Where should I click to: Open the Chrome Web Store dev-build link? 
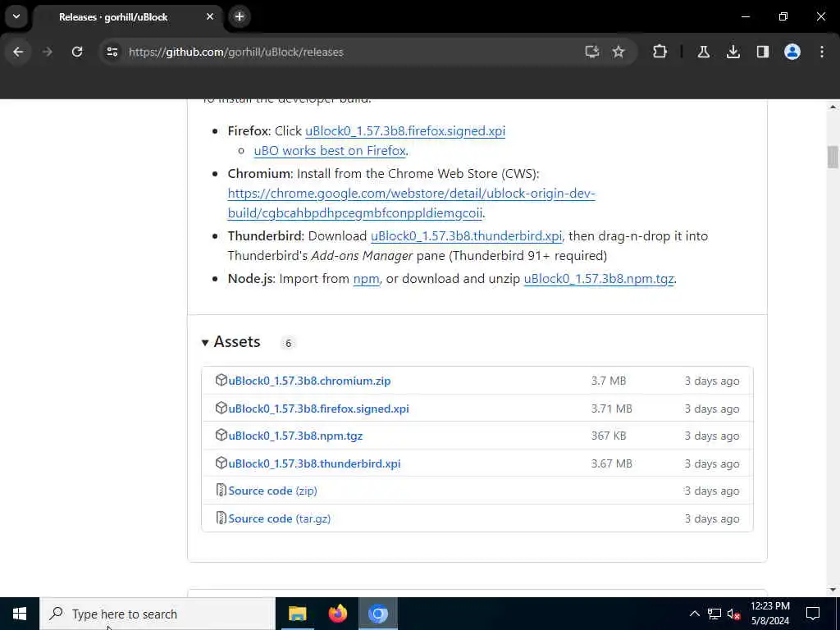(411, 203)
